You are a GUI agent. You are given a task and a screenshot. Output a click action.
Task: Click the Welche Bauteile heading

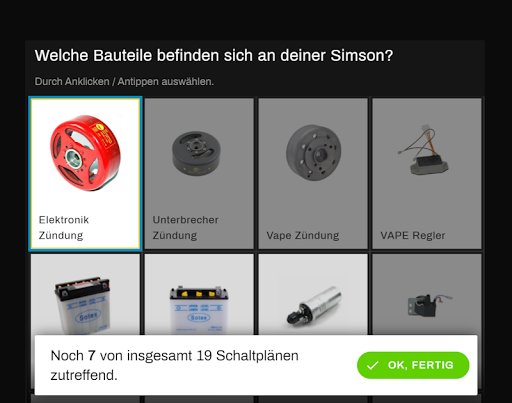pyautogui.click(x=214, y=55)
